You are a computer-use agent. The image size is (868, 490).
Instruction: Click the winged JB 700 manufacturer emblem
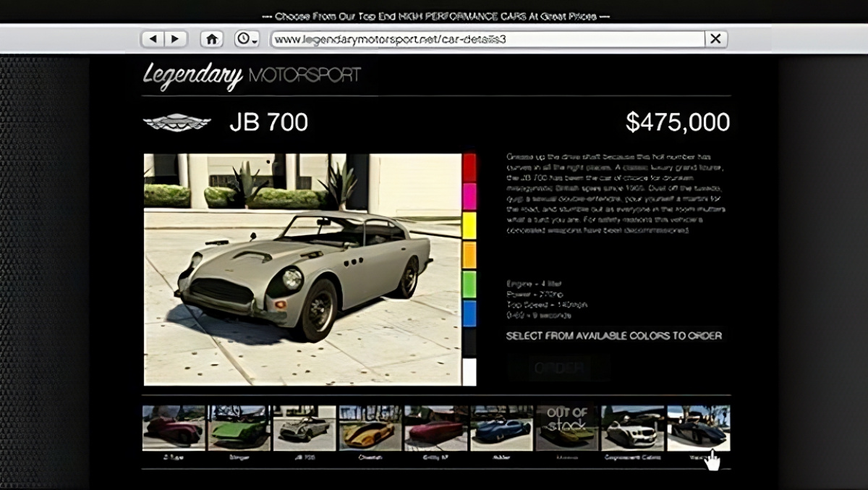[x=177, y=122]
